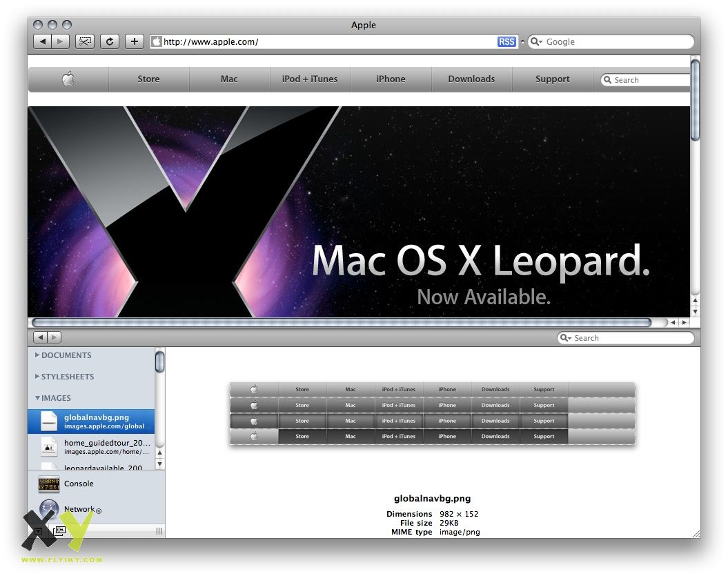Viewport: 728px width, 576px height.
Task: Click the web page's horizontal scroll right arrow
Action: tap(684, 323)
